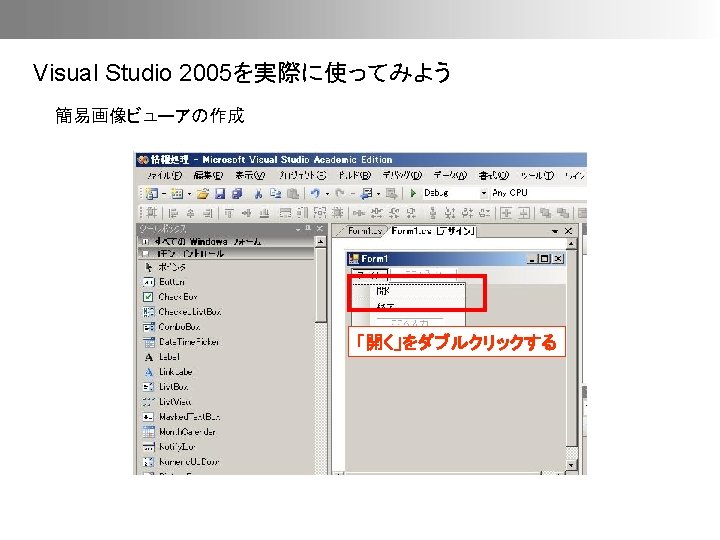Viewport: 720px width, 540px height.
Task: Click Align Tops layout icon
Action: 229,213
